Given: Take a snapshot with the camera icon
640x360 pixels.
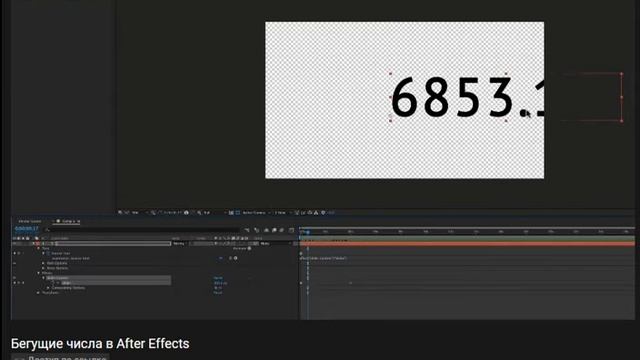Looking at the screenshot, I should [x=186, y=213].
